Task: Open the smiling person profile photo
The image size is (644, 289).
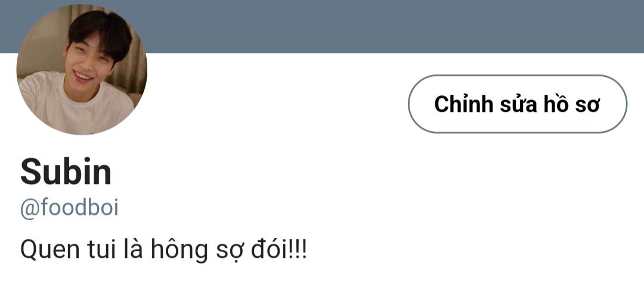Action: 82,70
